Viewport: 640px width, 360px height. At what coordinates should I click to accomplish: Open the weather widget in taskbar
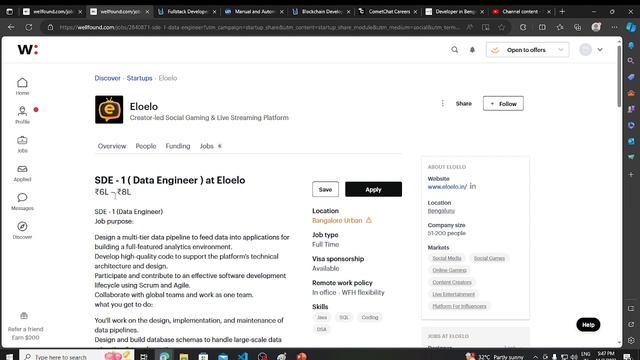495,357
